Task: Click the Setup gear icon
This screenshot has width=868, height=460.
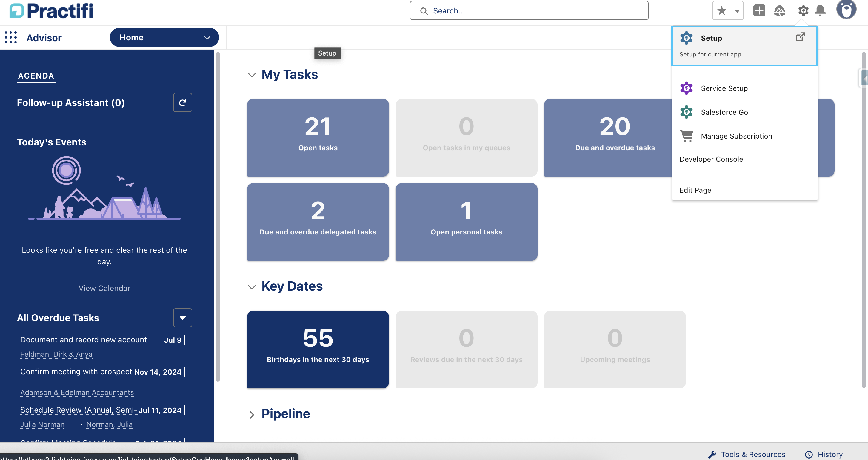Action: pyautogui.click(x=803, y=10)
